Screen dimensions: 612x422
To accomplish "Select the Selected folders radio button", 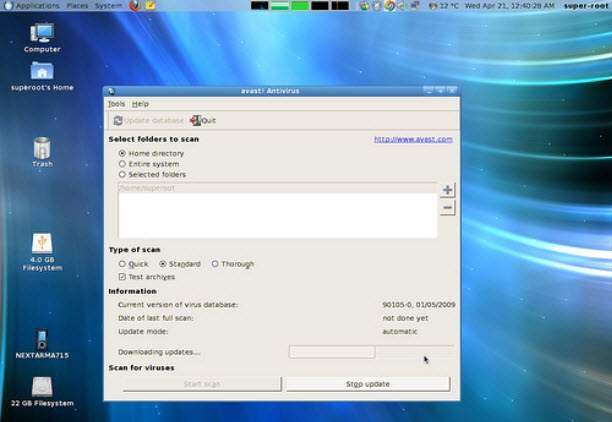I will (x=122, y=174).
